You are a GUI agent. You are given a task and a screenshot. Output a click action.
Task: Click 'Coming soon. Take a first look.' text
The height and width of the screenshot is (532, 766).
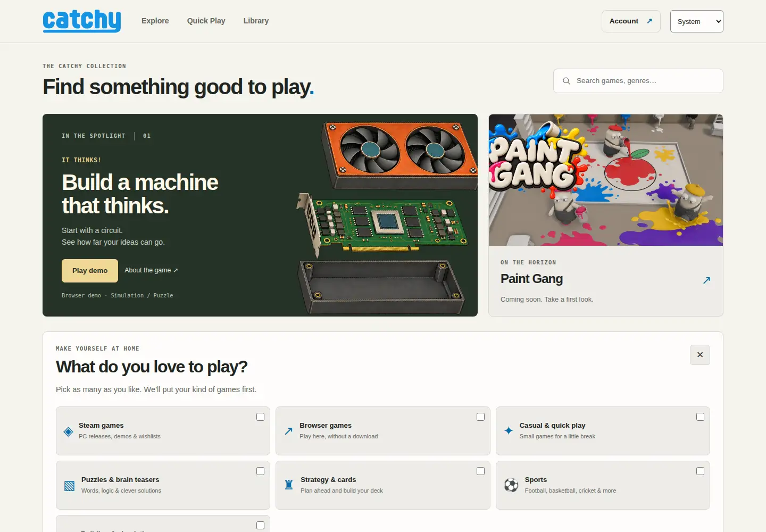point(547,300)
